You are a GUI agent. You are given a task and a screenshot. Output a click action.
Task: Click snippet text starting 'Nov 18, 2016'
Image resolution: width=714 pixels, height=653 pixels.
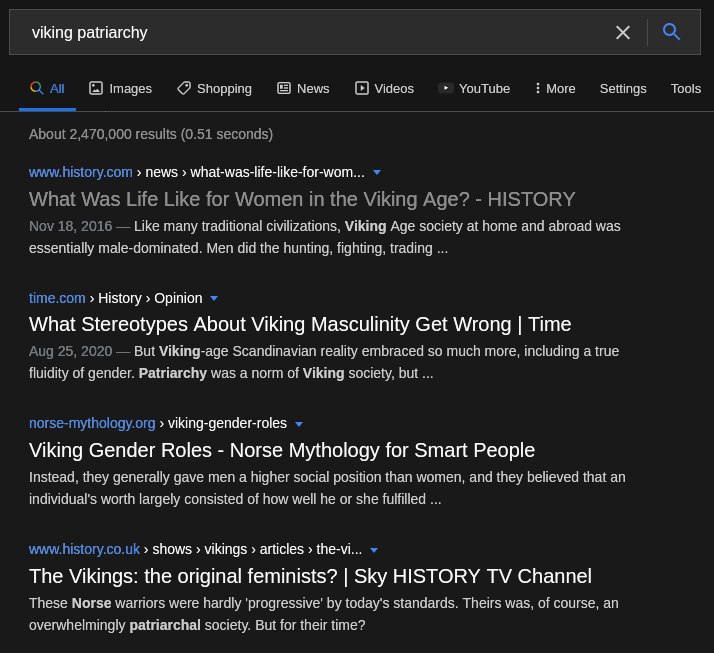tap(325, 237)
